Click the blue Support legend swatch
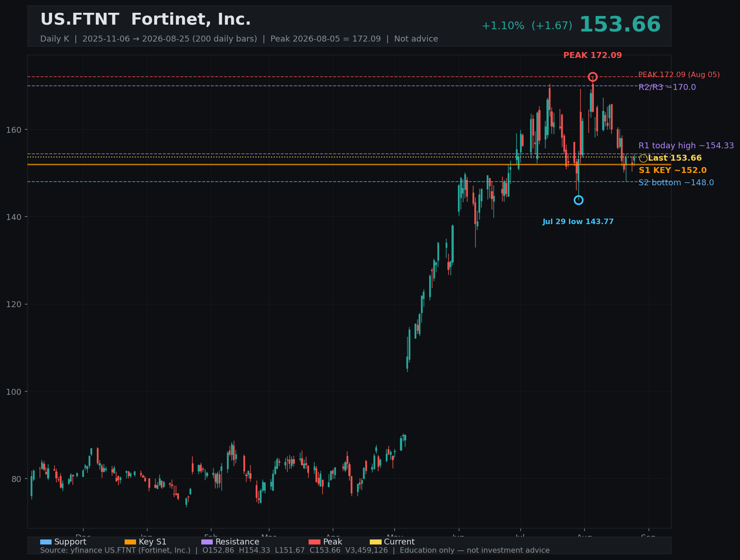 pyautogui.click(x=46, y=542)
